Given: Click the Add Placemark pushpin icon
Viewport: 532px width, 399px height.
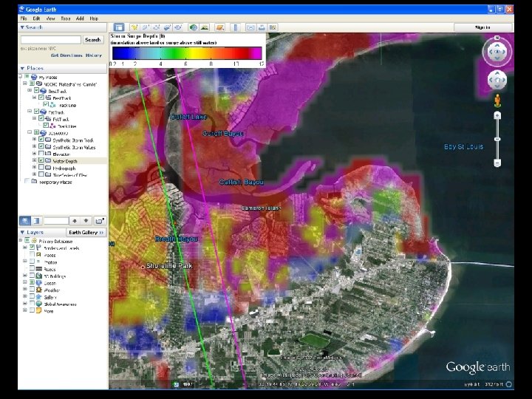Looking at the screenshot, I should 134,27.
